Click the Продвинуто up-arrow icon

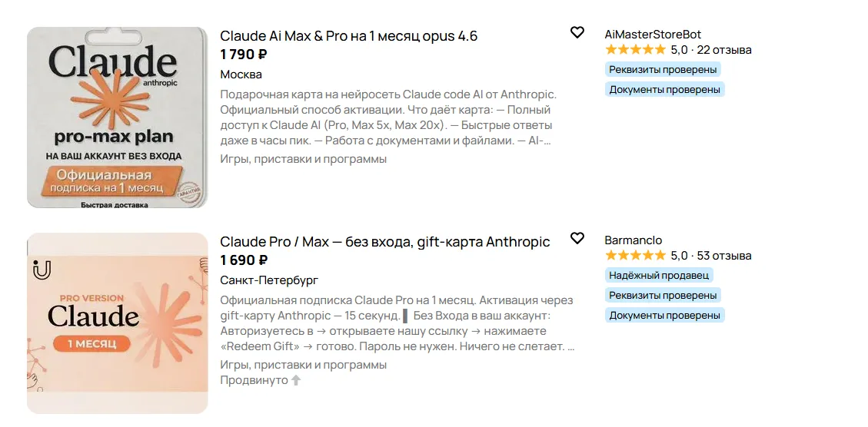click(x=296, y=380)
